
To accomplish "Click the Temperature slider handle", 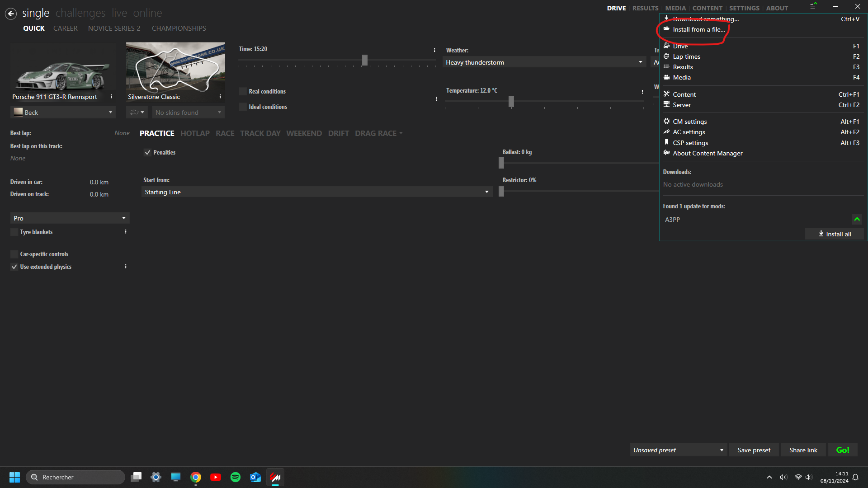I will 511,102.
